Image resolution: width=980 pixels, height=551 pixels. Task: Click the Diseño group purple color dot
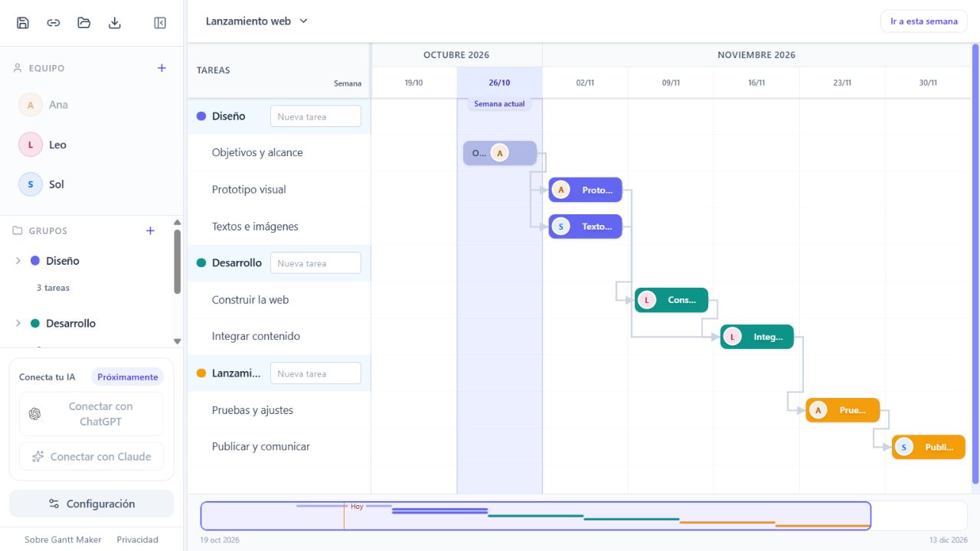201,116
